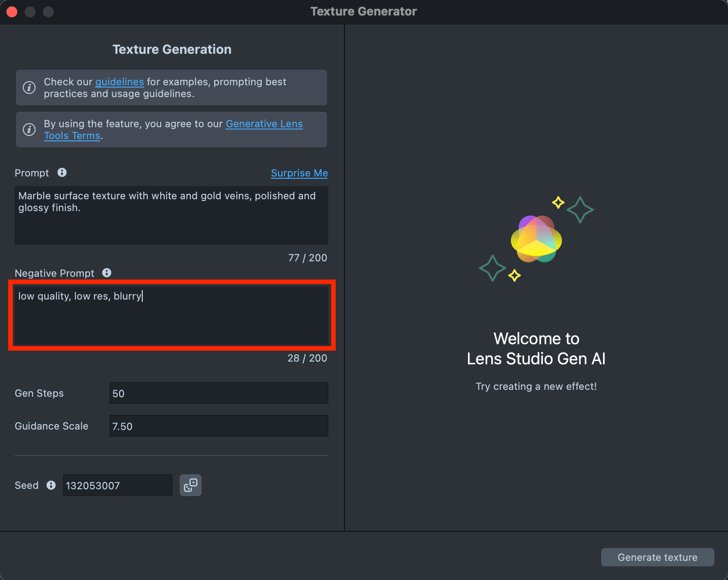The image size is (728, 580).
Task: Randomize the seed with the dice icon
Action: (x=191, y=485)
